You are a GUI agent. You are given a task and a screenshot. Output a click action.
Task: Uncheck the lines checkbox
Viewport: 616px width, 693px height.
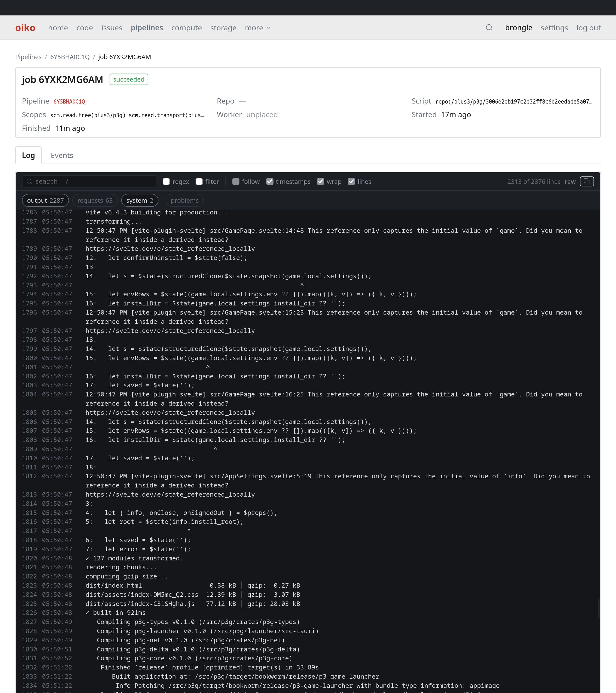coord(351,181)
